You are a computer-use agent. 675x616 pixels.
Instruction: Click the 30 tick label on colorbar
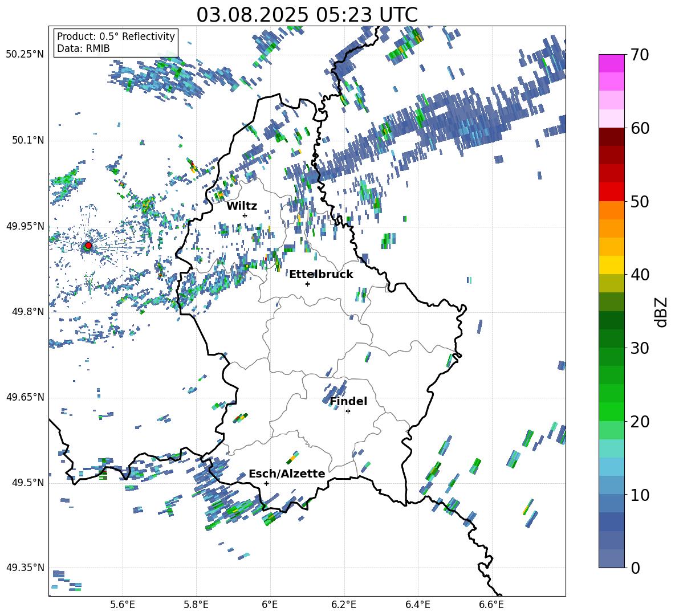(x=640, y=348)
